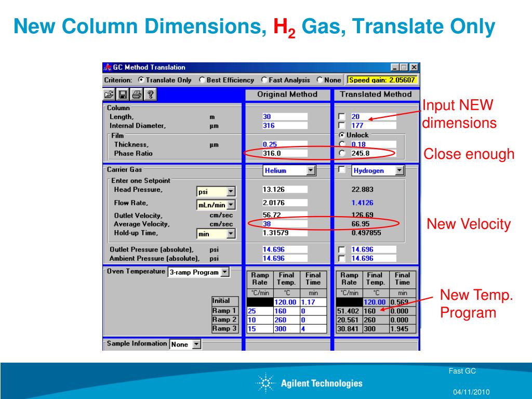532x399 pixels.
Task: Click original Initial final time cell 1.17
Action: tap(313, 302)
